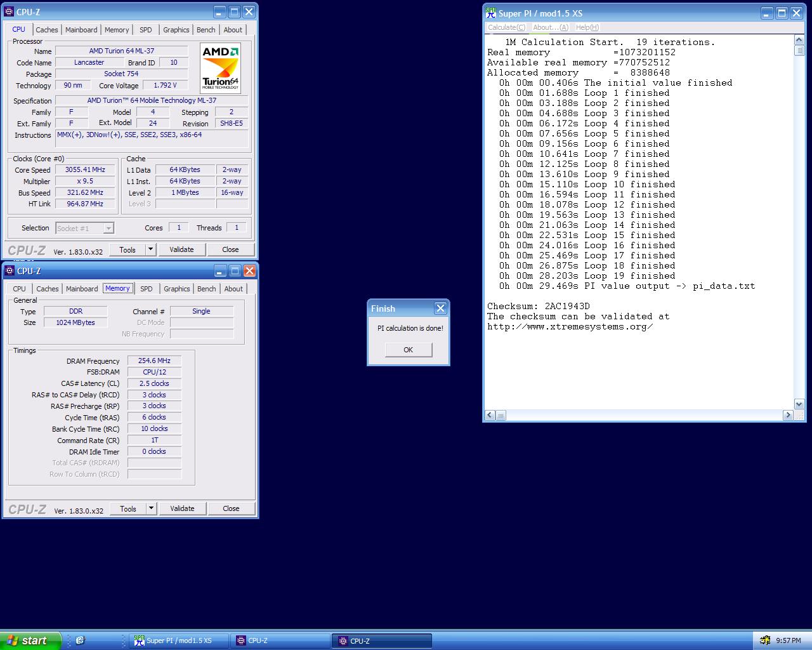This screenshot has height=650, width=812.
Task: Click the Bus Speed 321.62 MHz value
Action: click(85, 192)
